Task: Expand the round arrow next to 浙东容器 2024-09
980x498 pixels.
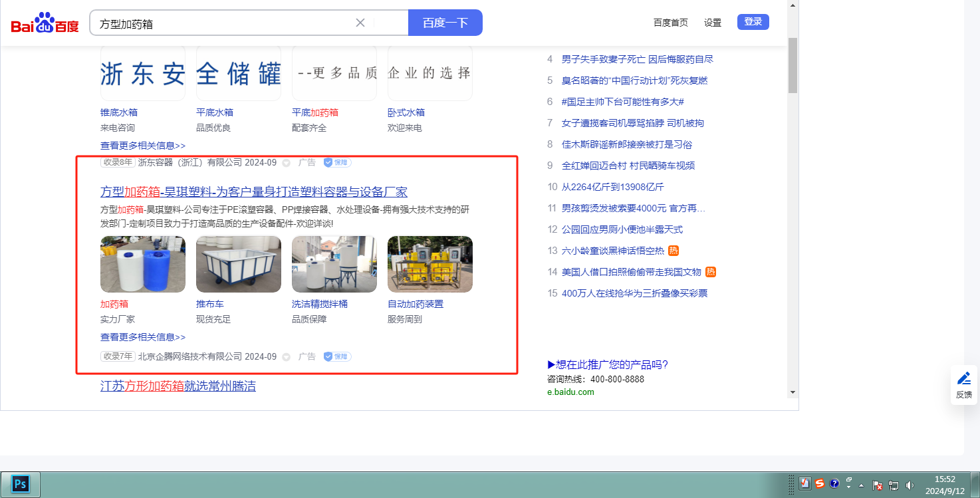Action: point(287,163)
